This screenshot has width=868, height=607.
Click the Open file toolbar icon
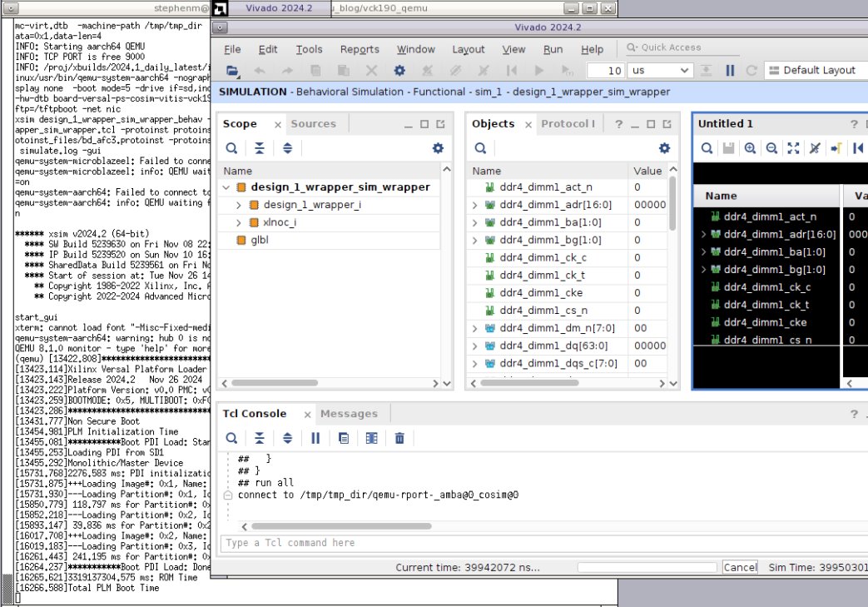click(232, 71)
